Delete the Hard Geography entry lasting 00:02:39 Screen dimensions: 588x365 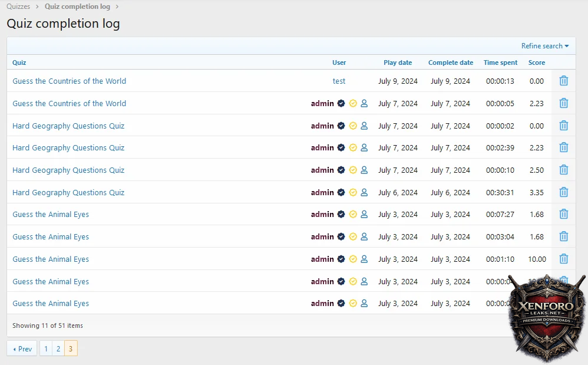(x=563, y=147)
